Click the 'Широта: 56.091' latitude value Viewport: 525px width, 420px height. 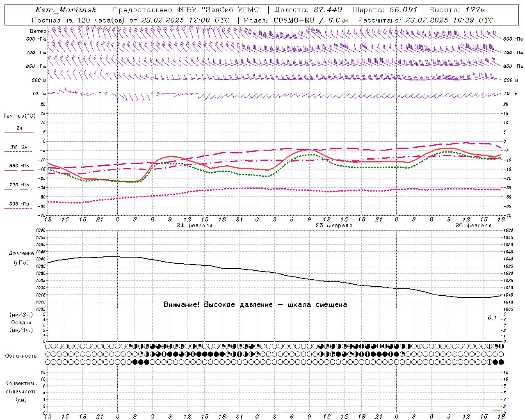(385, 10)
